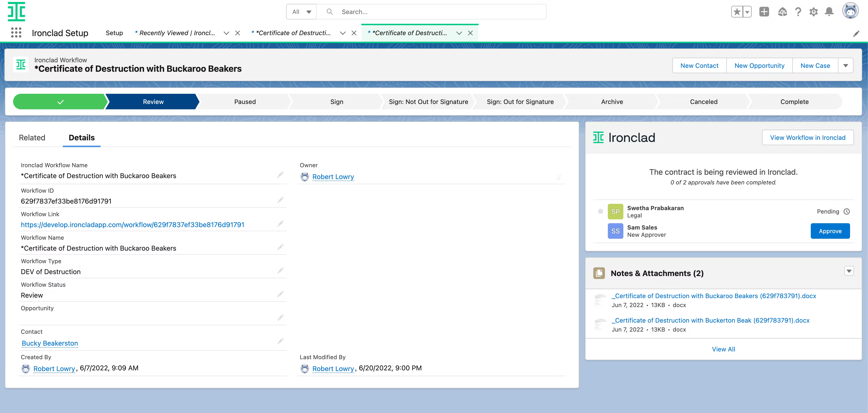The image size is (868, 413).
Task: Open the Buckerton Beak docx attachment link
Action: pos(710,320)
